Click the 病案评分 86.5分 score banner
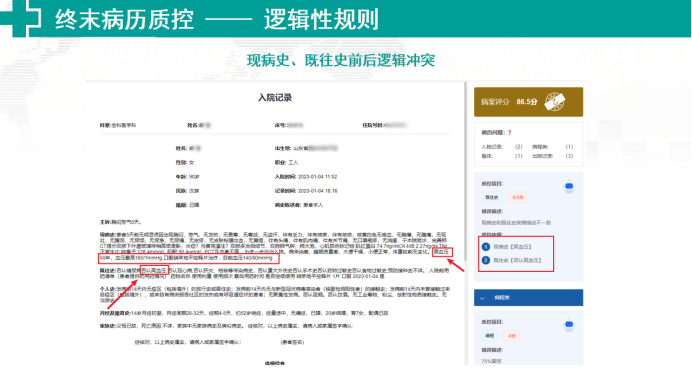This screenshot has width=692, height=389. (x=528, y=102)
